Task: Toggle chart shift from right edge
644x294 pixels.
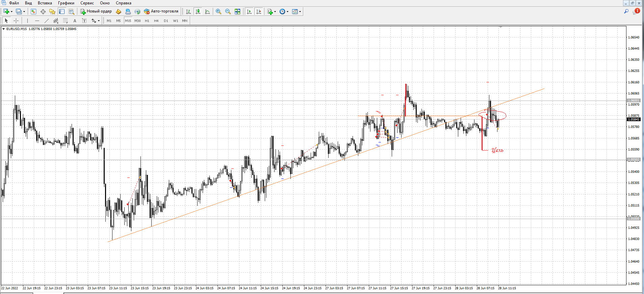Action: click(259, 11)
